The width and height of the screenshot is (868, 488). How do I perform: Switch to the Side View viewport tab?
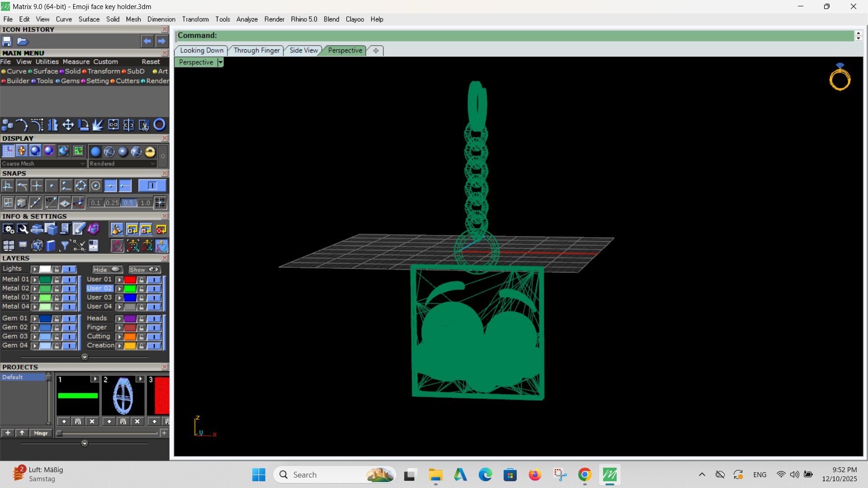point(303,50)
